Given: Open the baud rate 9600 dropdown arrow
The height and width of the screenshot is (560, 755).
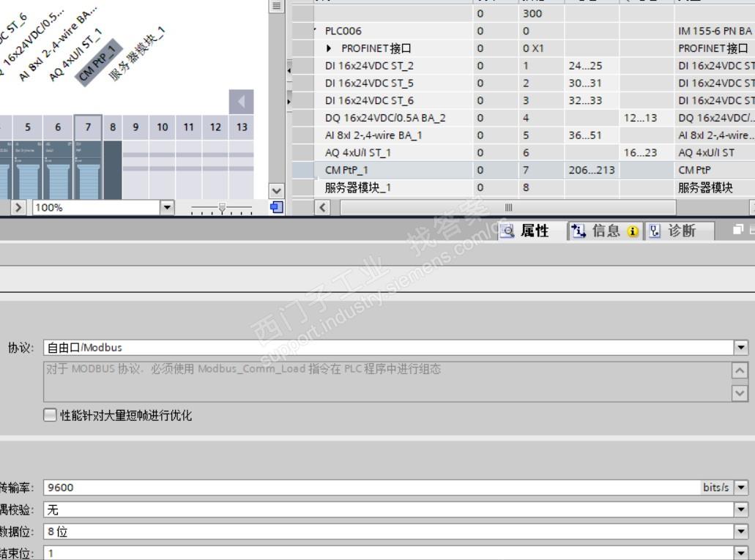Looking at the screenshot, I should [740, 488].
